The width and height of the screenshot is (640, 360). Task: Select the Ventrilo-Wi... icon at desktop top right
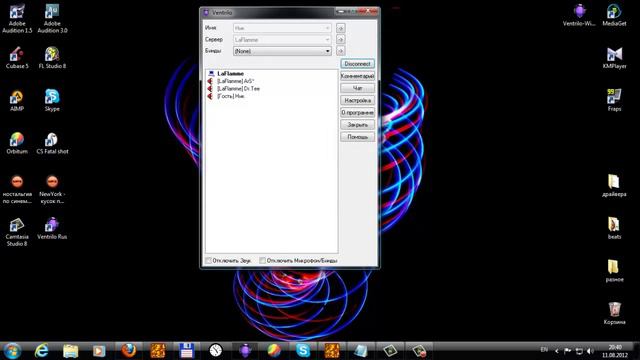tap(579, 15)
